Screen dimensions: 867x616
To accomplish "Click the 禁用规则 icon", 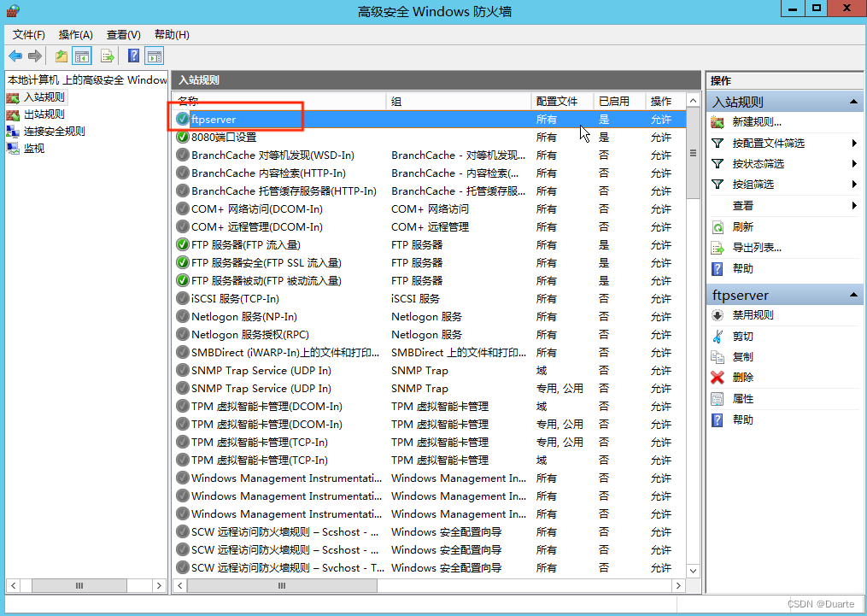I will pyautogui.click(x=718, y=315).
